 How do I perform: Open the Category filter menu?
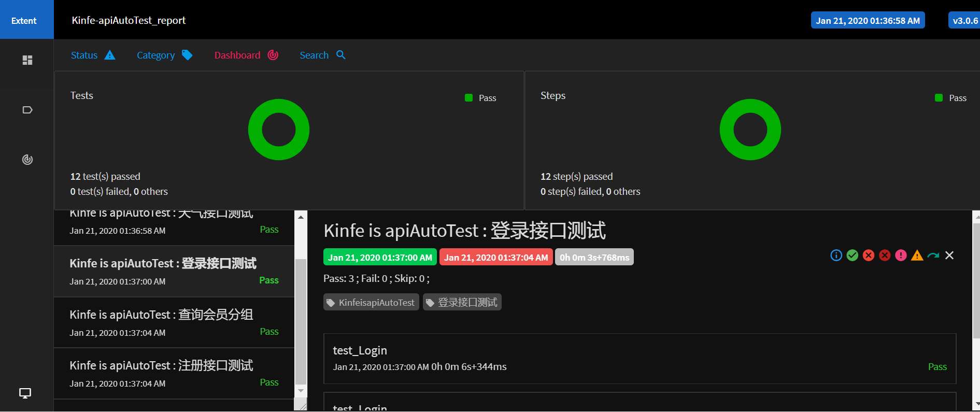pos(165,55)
